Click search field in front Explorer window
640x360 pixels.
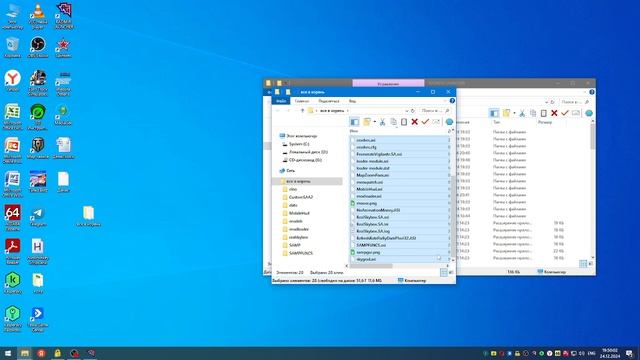435,111
